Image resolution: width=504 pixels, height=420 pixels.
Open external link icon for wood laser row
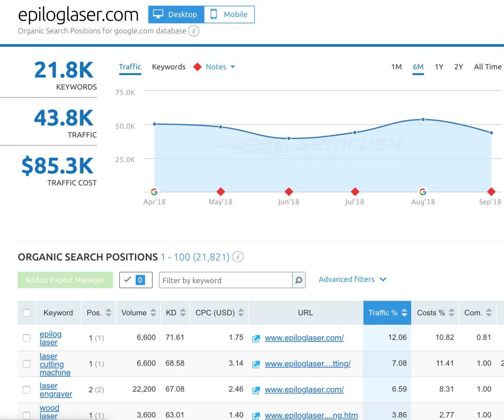point(256,416)
